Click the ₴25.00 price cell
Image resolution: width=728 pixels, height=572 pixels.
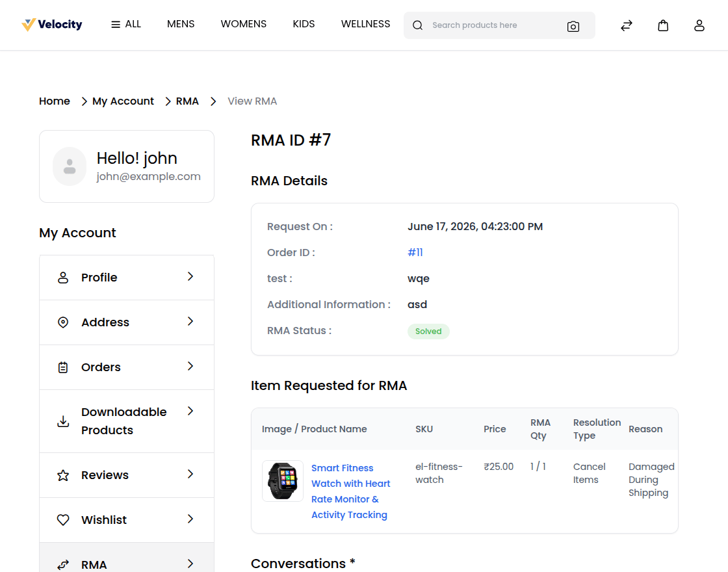(x=499, y=467)
